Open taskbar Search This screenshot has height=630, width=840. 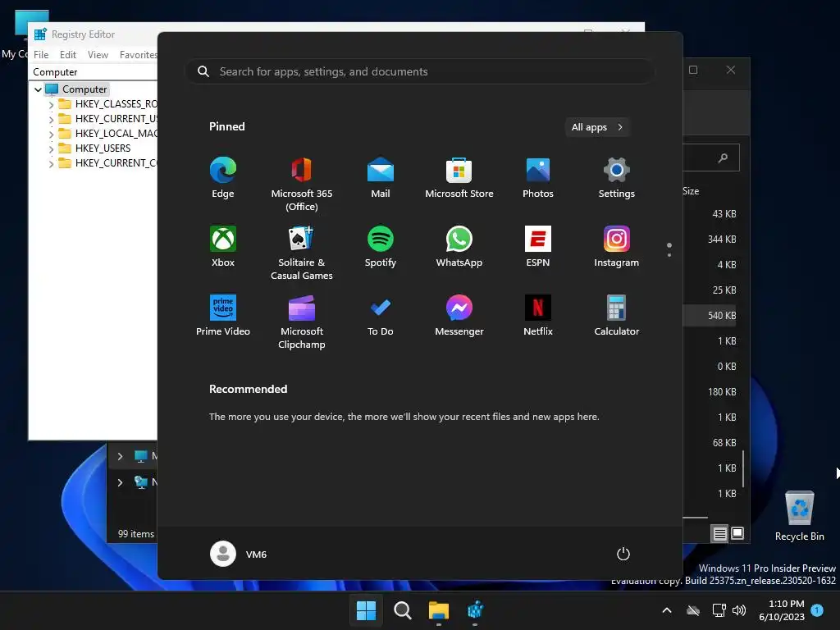(402, 610)
